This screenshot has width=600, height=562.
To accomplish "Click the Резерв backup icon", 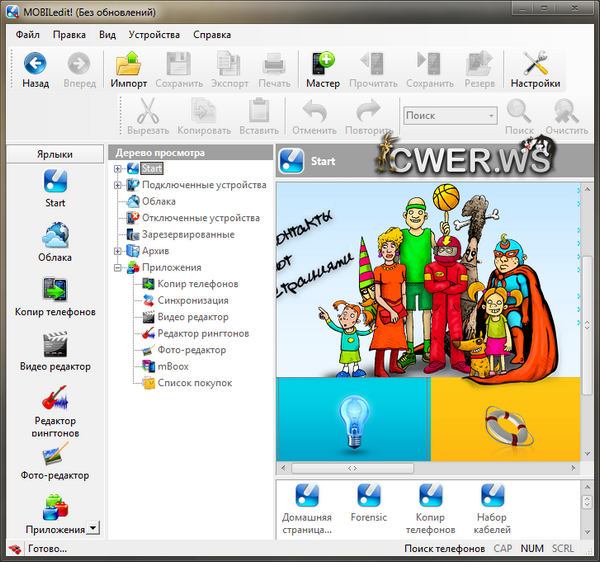I will 479,63.
